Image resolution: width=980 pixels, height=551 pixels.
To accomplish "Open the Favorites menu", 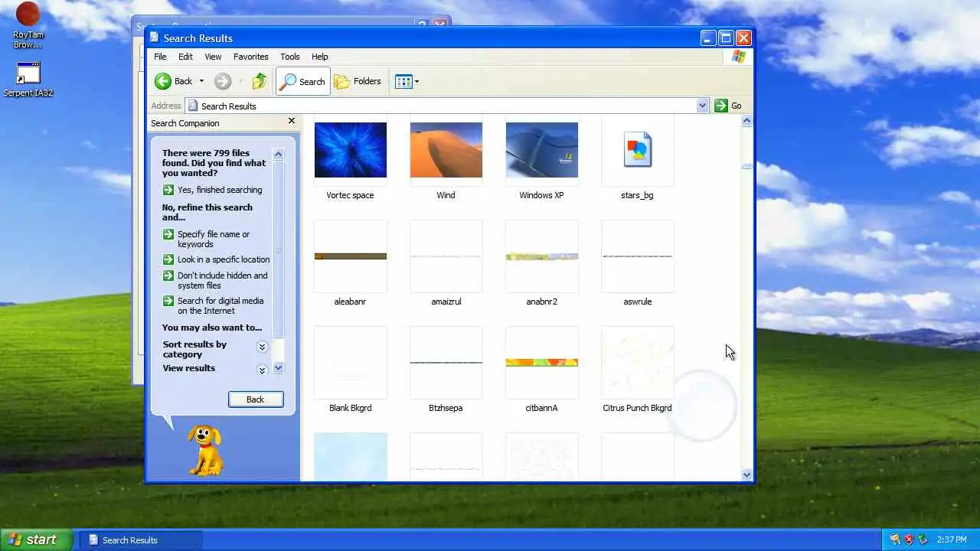I will [251, 57].
